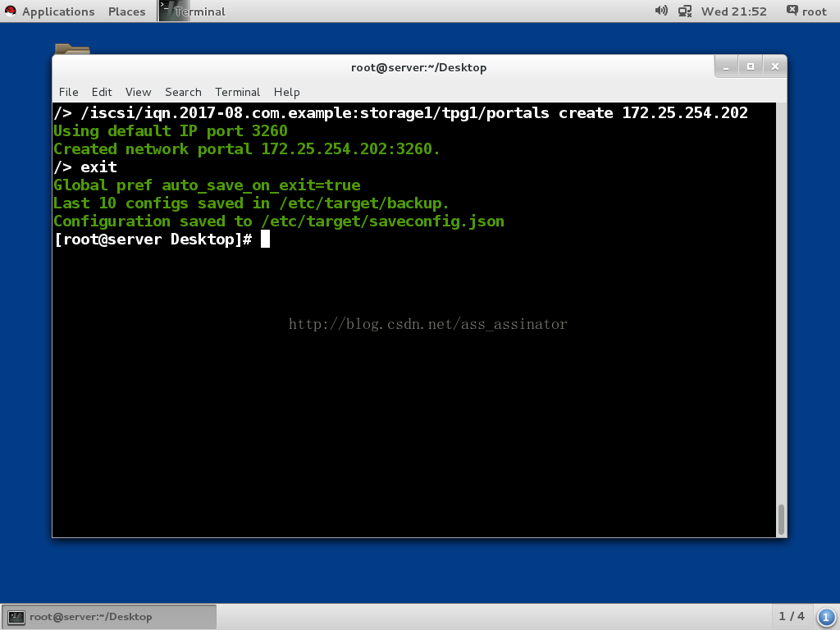Click text 'Last 10 configs saved' line
Viewport: 840px width, 630px height.
[x=251, y=203]
